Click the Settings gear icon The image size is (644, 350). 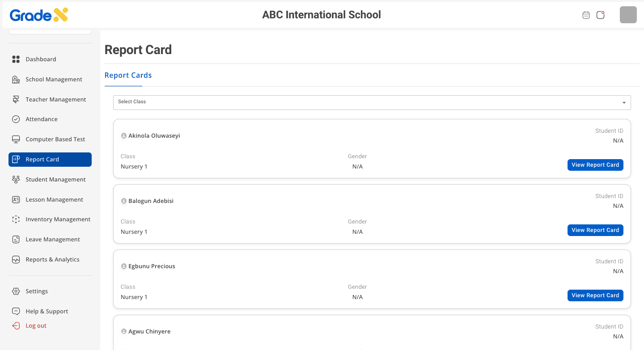point(16,291)
